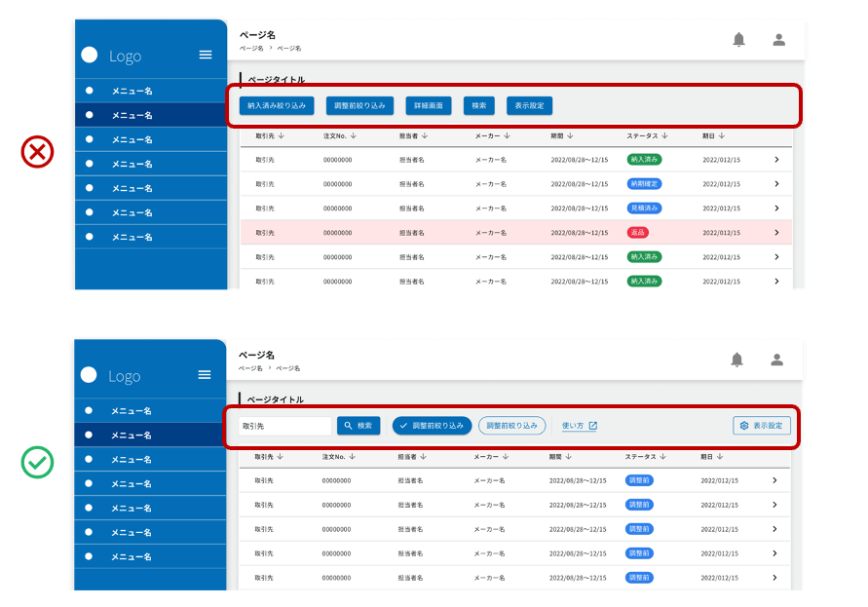Viewport: 868px width, 607px height.
Task: Click the red X incorrect-example icon
Action: [37, 152]
